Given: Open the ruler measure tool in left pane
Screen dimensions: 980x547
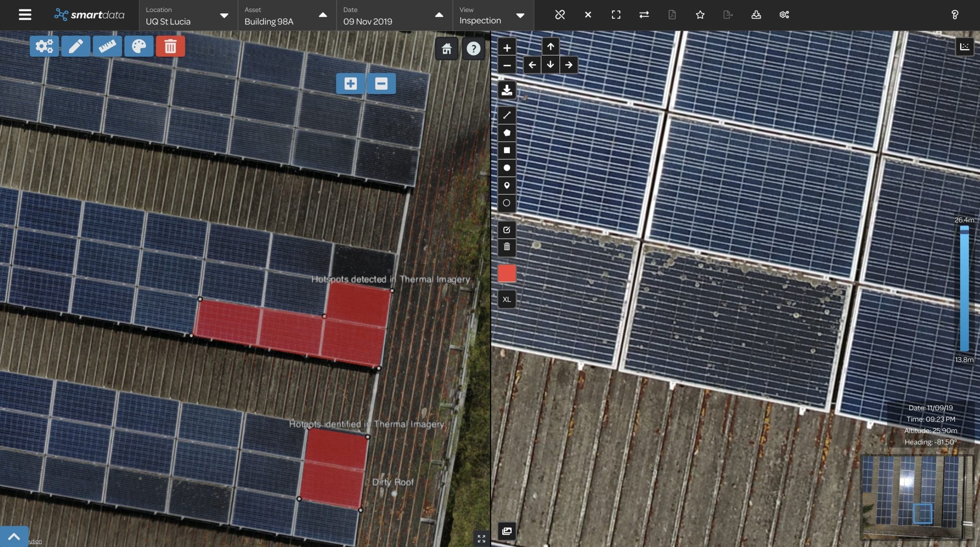Looking at the screenshot, I should click(107, 46).
